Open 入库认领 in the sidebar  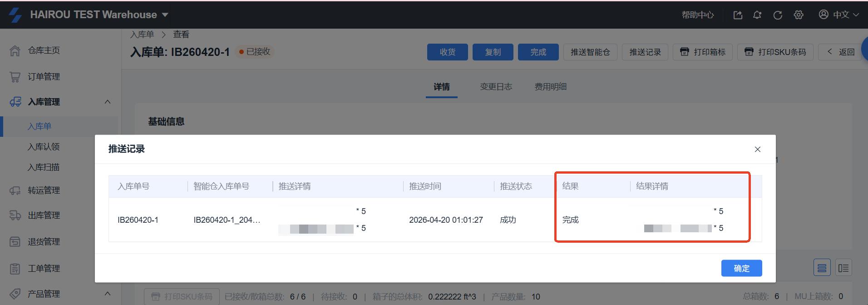tap(44, 147)
